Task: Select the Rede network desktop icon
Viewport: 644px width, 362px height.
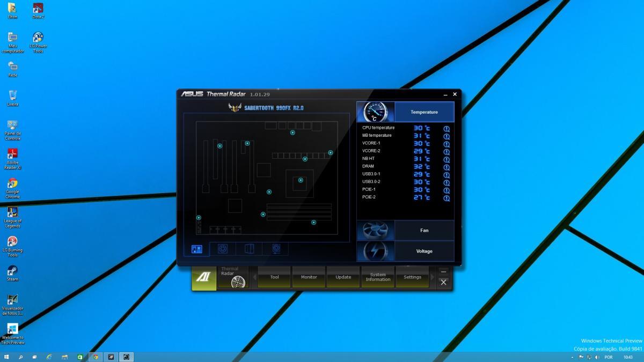Action: [x=12, y=69]
